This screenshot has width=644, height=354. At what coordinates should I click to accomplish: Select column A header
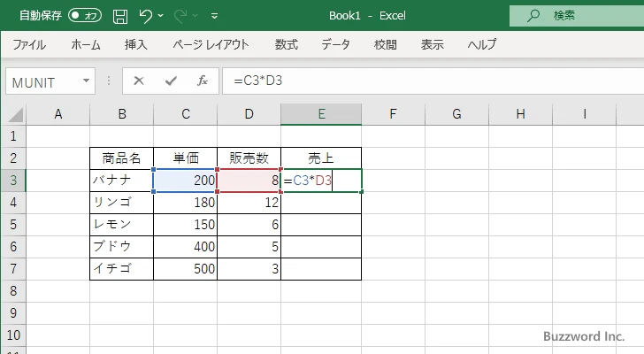[x=57, y=114]
